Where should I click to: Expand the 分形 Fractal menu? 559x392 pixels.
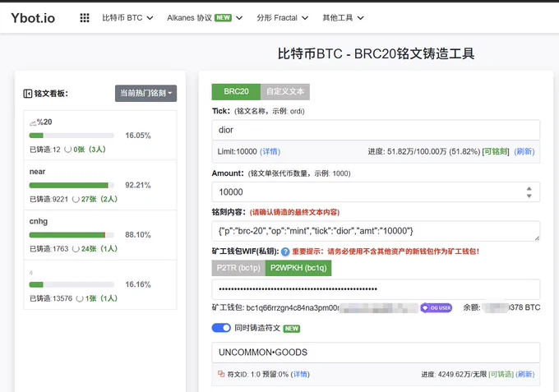point(282,18)
